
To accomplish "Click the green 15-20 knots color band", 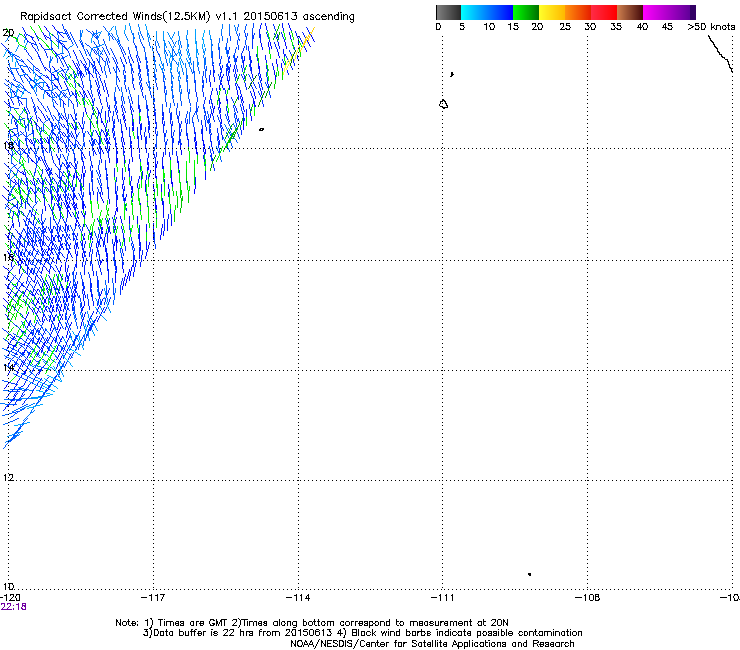I will click(x=526, y=12).
